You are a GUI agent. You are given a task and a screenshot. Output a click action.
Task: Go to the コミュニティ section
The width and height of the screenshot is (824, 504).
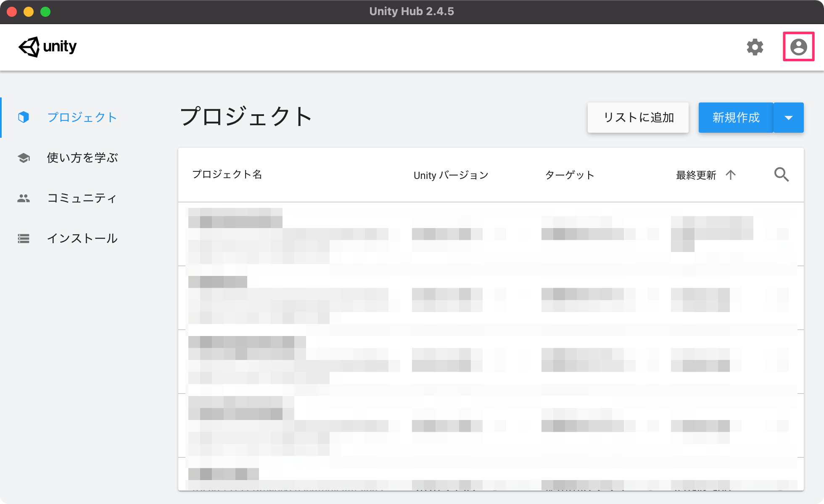click(82, 198)
